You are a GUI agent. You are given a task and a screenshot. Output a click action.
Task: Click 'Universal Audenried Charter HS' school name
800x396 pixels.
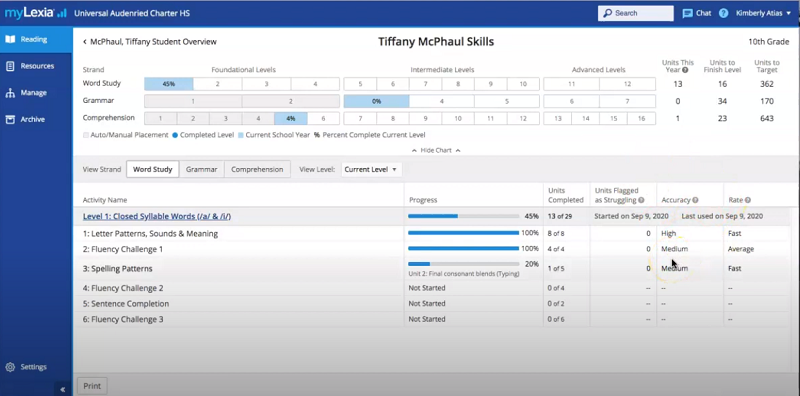[x=132, y=13]
